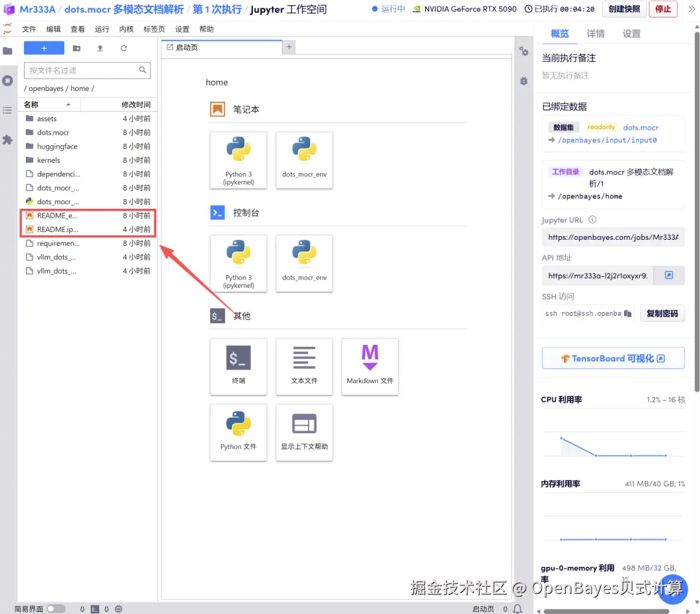Click the file name filter input
The image size is (700, 614).
point(87,70)
